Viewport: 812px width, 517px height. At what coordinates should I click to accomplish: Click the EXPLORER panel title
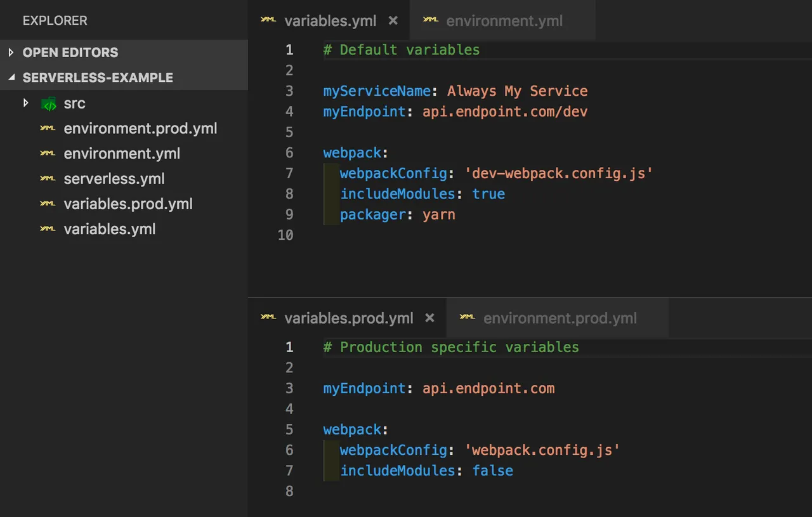[x=55, y=21]
